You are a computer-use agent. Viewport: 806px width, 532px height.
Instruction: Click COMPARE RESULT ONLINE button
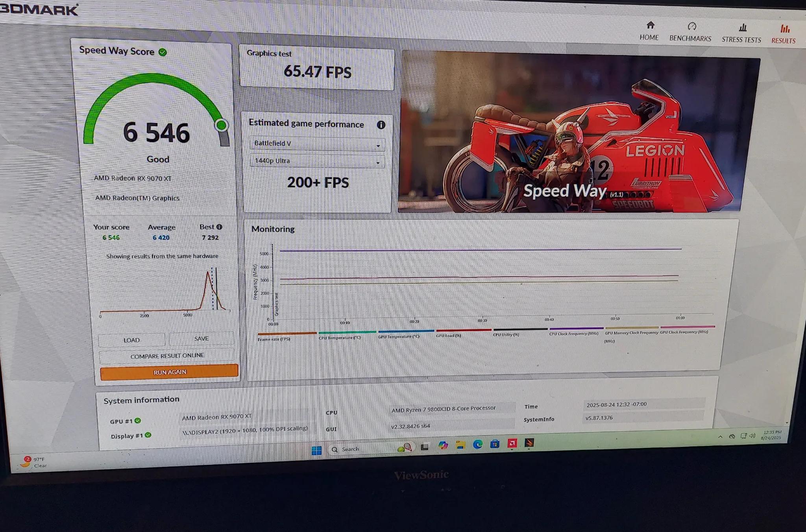click(167, 356)
